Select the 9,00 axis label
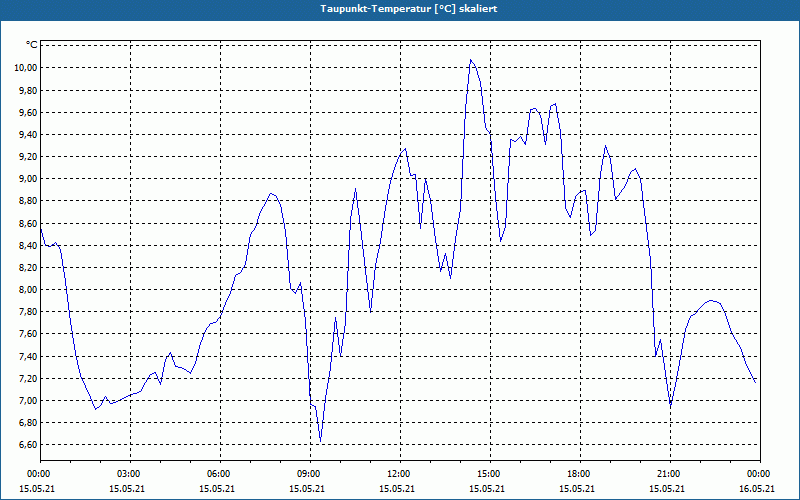Viewport: 800px width, 500px height. (28, 179)
